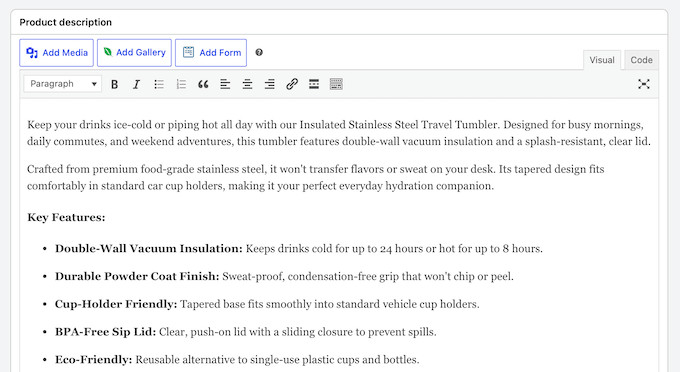Screen dimensions: 680x372
Task: Switch to the Code editor tab
Action: [641, 60]
